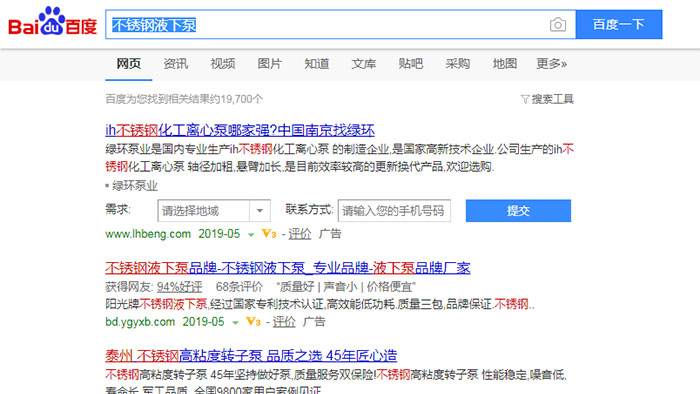The width and height of the screenshot is (700, 394).
Task: Click 广告 label on lhbeng.com result
Action: click(330, 234)
